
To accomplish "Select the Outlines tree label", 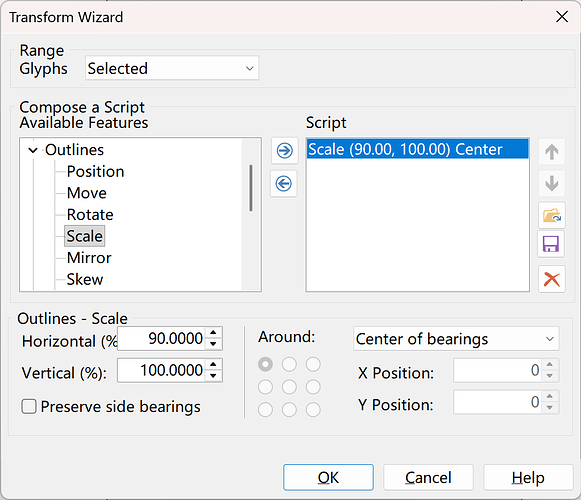I will [x=74, y=150].
